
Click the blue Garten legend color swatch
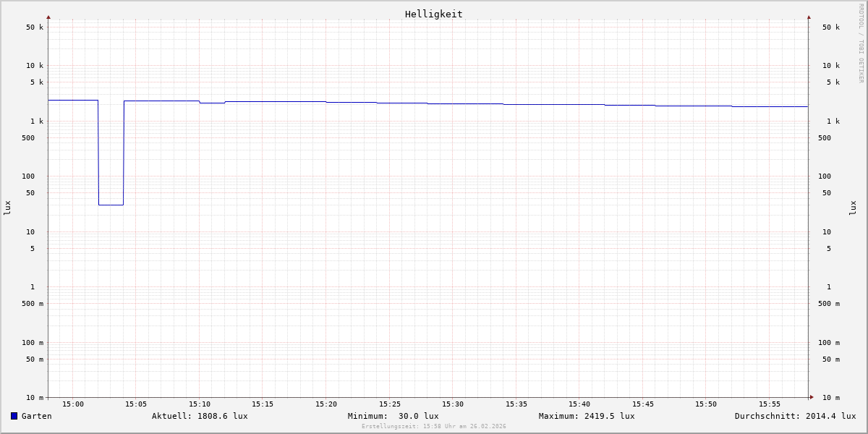[x=14, y=416]
